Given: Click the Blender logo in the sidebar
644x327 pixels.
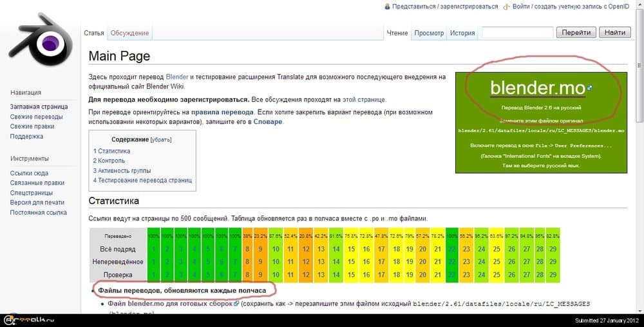Looking at the screenshot, I should point(41,44).
